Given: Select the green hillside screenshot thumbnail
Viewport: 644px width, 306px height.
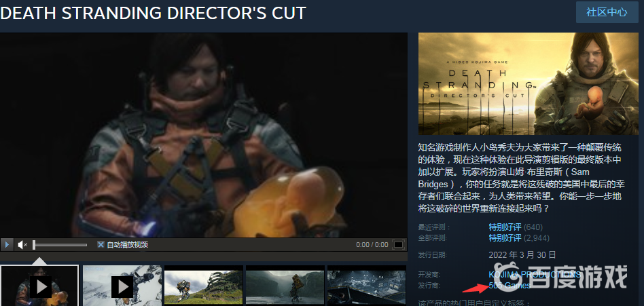Looking at the screenshot, I should [204, 286].
